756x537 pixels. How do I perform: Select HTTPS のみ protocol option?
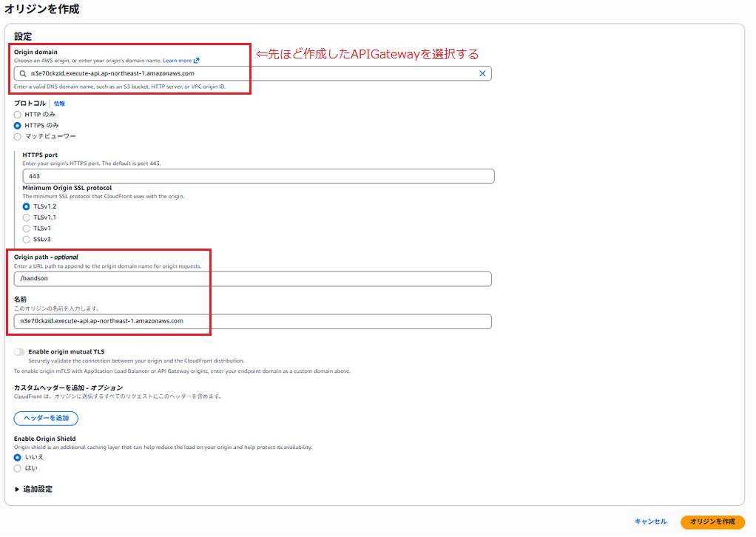pos(17,125)
